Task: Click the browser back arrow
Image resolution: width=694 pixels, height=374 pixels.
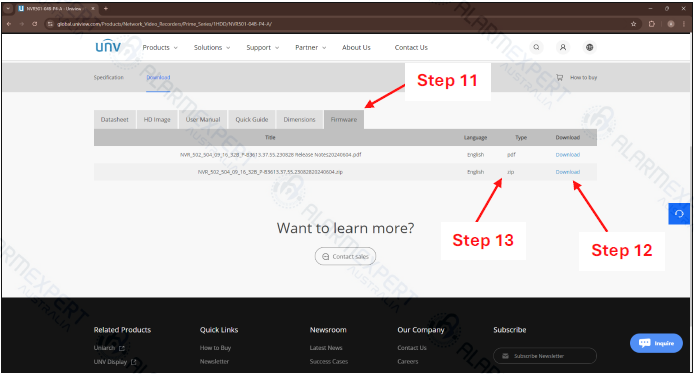Action: [x=9, y=24]
